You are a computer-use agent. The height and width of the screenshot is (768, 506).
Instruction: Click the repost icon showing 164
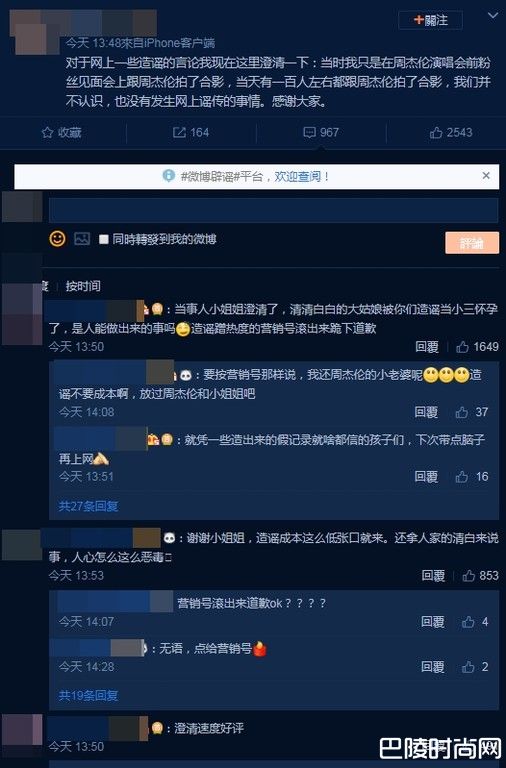(179, 132)
